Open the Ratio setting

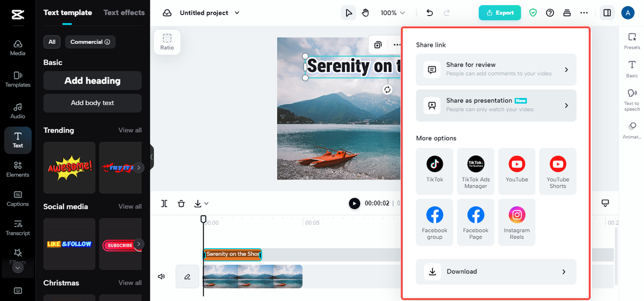click(167, 42)
